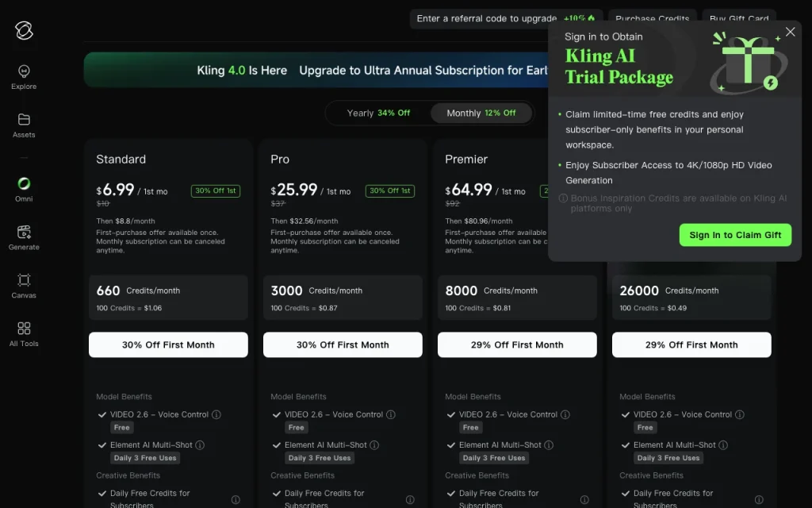Show info for 26000-credit plan Element AI Multi-Shot
This screenshot has width=812, height=508.
tap(723, 445)
